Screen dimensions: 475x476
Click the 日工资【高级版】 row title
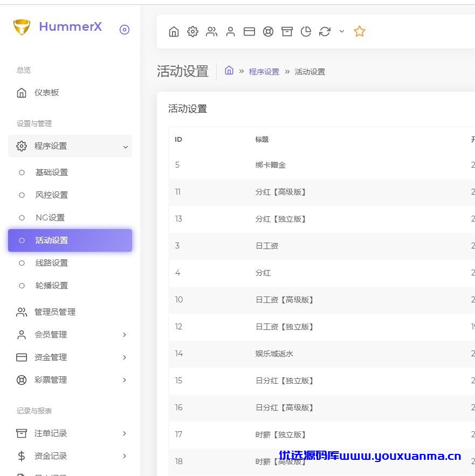point(284,300)
